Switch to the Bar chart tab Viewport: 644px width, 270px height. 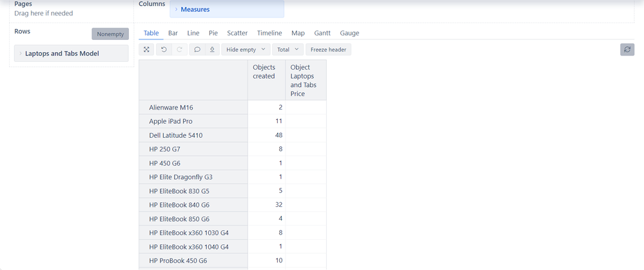point(173,34)
